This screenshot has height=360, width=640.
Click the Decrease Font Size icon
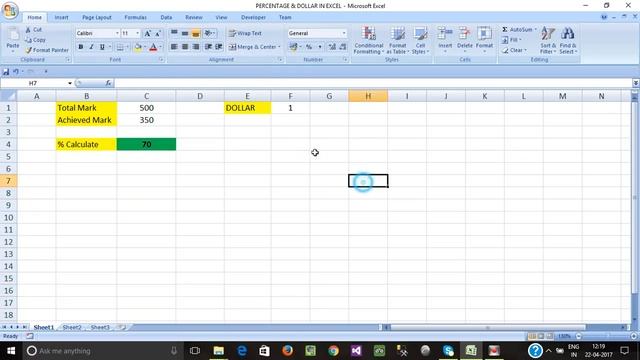(158, 33)
